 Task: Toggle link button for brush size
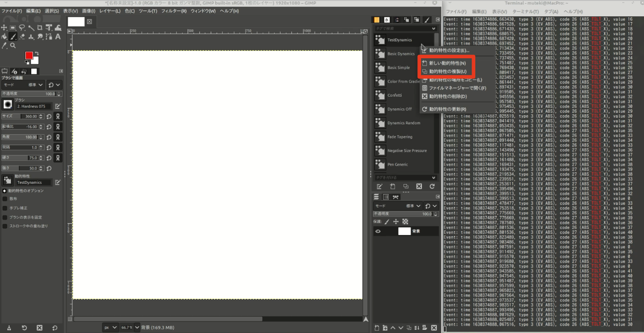[x=58, y=116]
